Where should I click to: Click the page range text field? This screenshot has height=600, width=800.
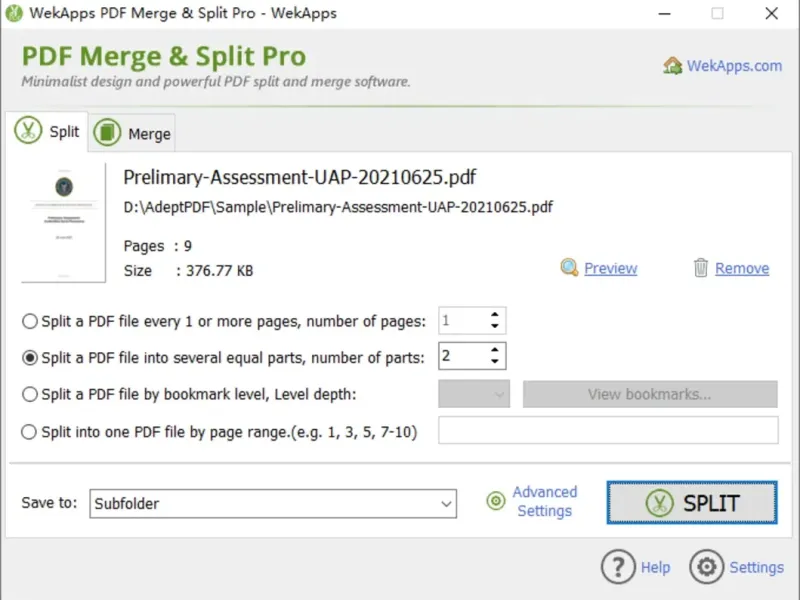608,430
